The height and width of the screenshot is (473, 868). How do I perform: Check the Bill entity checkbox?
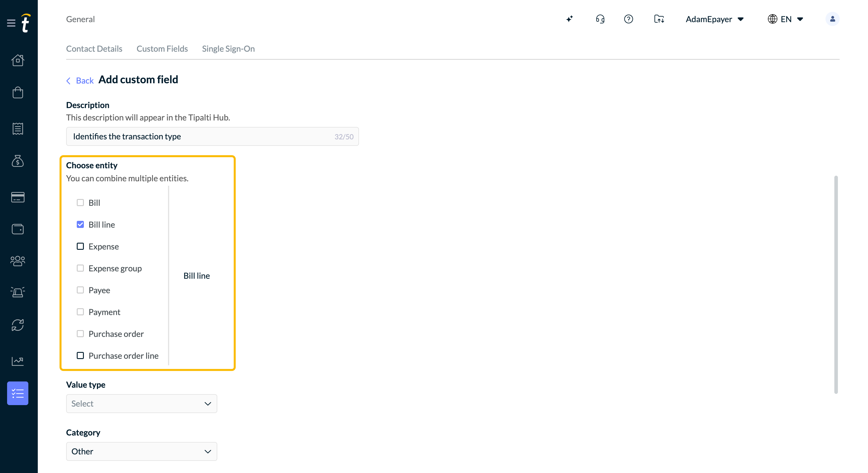coord(80,203)
